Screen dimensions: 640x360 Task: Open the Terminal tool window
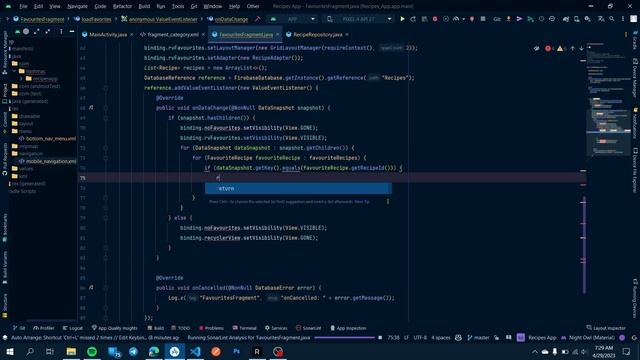coord(244,328)
